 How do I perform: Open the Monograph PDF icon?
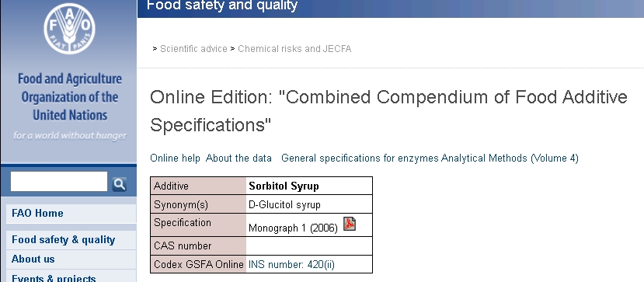tap(350, 224)
